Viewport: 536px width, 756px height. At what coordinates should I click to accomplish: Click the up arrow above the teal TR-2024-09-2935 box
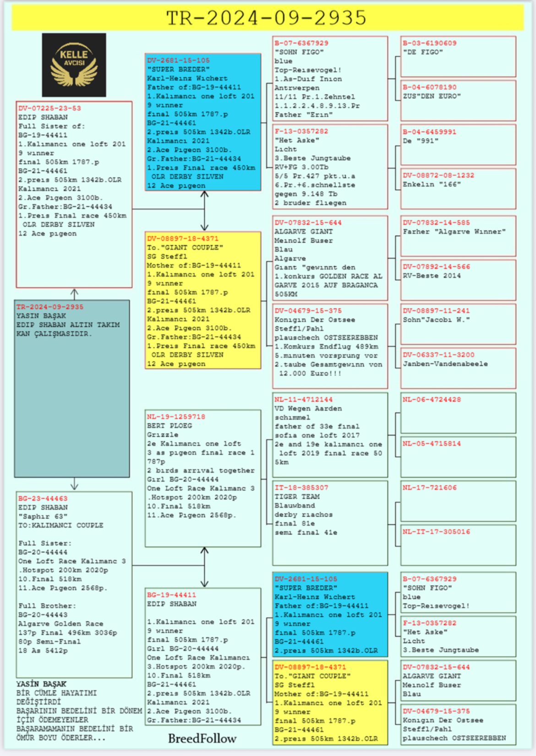pos(74,294)
